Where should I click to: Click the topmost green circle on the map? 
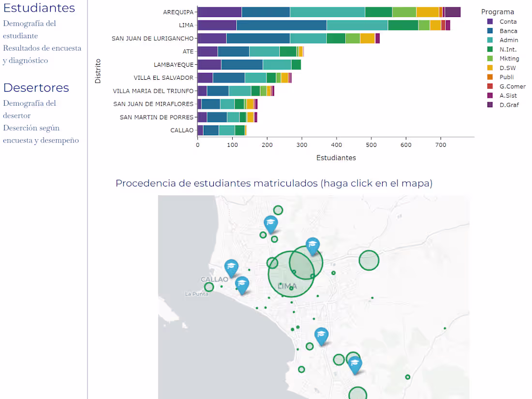(279, 210)
